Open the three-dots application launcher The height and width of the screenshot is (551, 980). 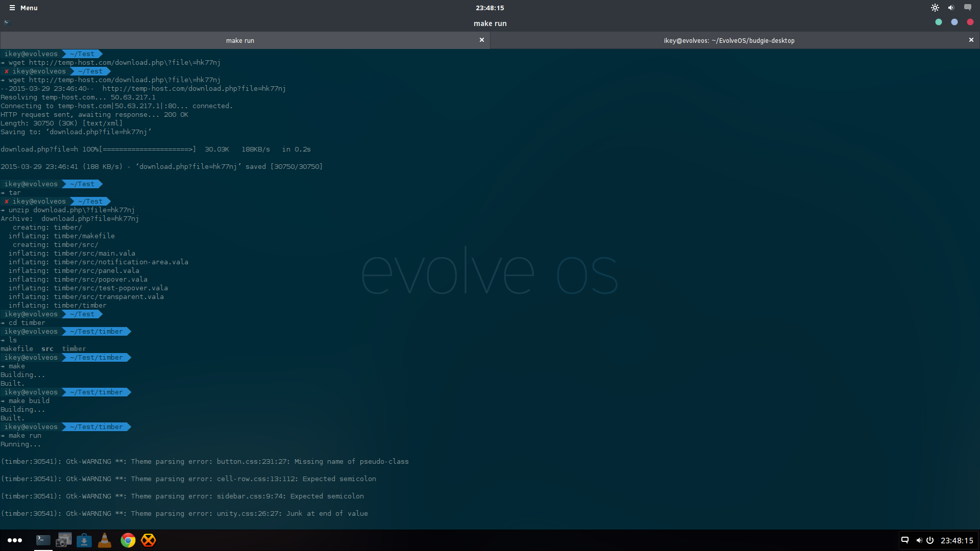coord(15,540)
